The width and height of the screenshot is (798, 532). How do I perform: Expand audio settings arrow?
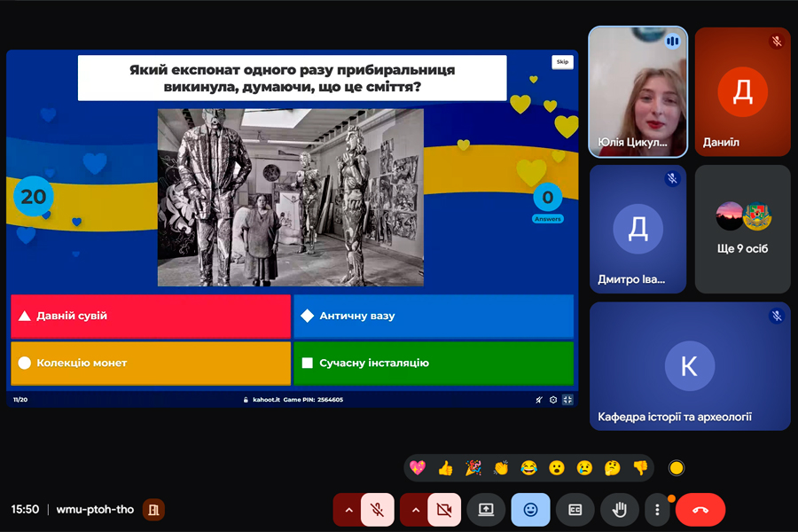pos(348,509)
